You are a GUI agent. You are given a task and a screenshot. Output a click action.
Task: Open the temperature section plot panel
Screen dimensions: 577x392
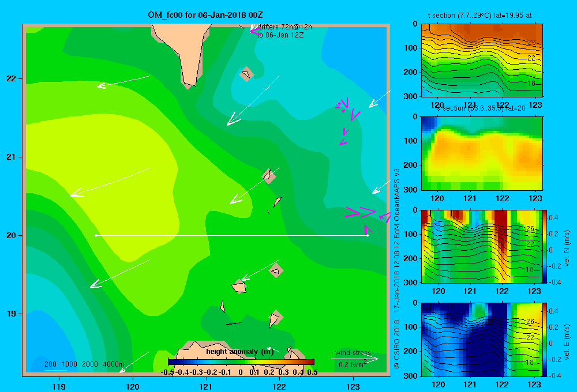(x=482, y=61)
